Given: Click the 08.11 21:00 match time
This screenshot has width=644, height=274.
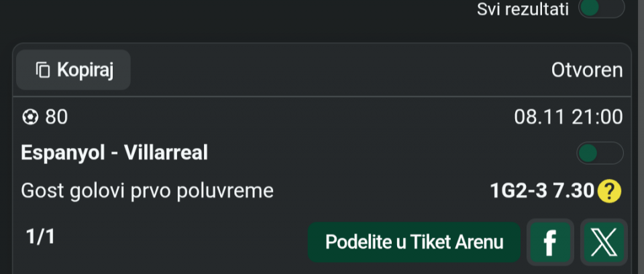Looking at the screenshot, I should (x=568, y=118).
